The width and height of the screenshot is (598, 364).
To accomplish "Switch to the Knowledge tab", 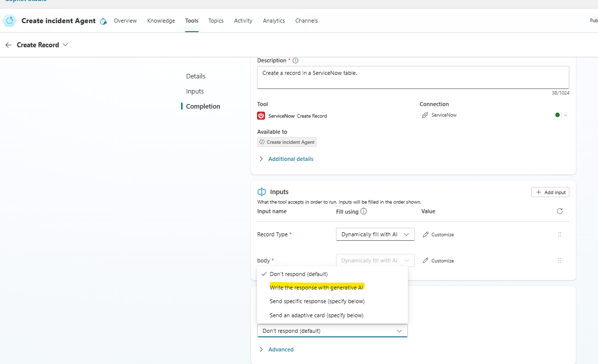I will click(161, 21).
